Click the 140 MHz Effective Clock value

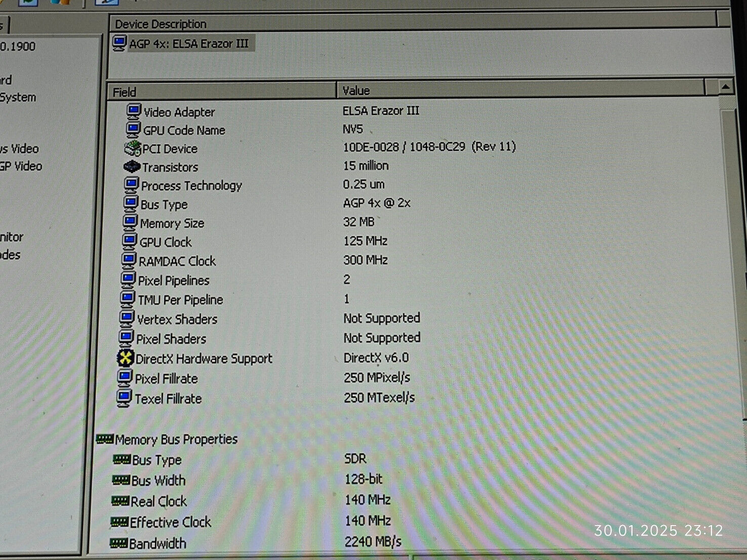368,521
